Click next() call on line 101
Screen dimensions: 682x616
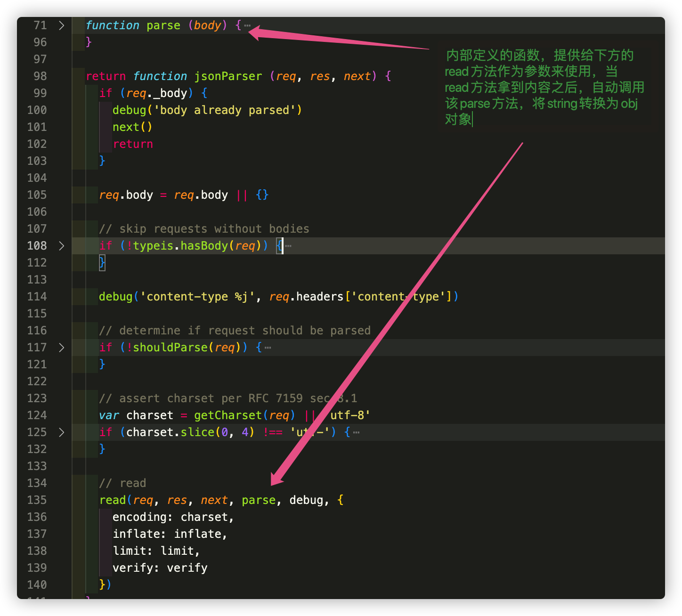coord(132,127)
